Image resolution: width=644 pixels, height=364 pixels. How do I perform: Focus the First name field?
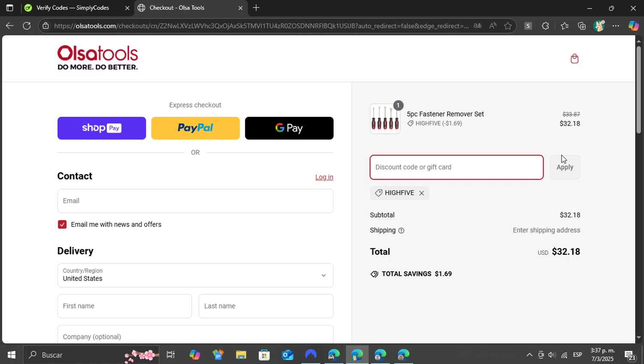pyautogui.click(x=125, y=306)
